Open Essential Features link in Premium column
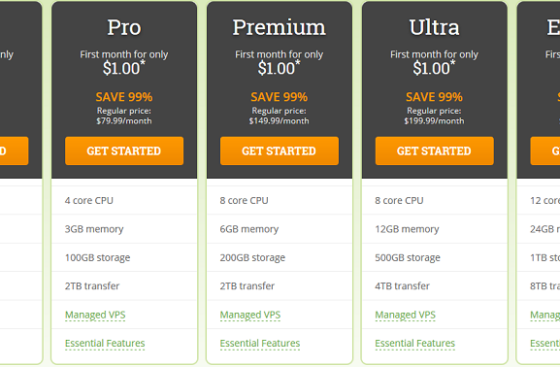The image size is (560, 367). [260, 343]
